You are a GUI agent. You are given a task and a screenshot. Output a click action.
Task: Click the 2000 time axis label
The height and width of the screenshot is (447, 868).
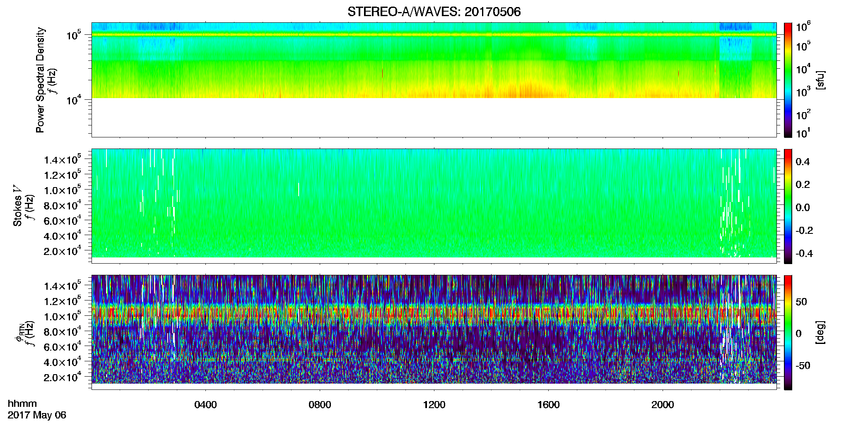pyautogui.click(x=663, y=405)
